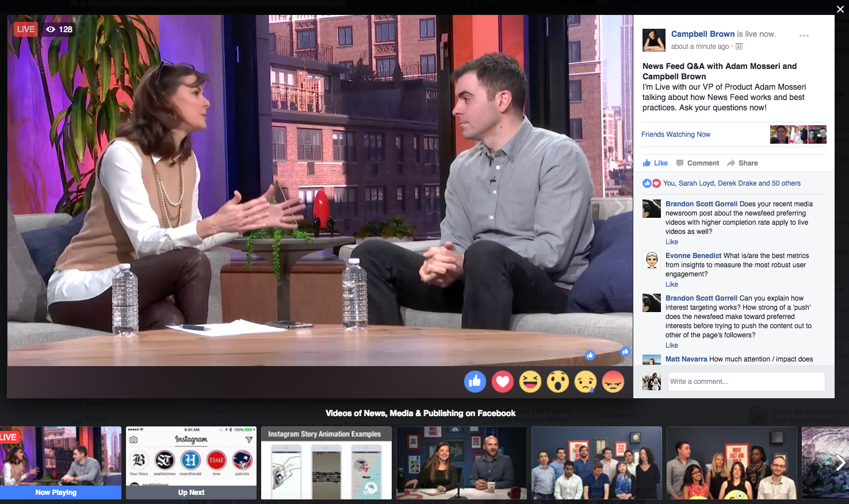Send an Angry red-face reaction
The width and height of the screenshot is (849, 504).
pos(613,381)
